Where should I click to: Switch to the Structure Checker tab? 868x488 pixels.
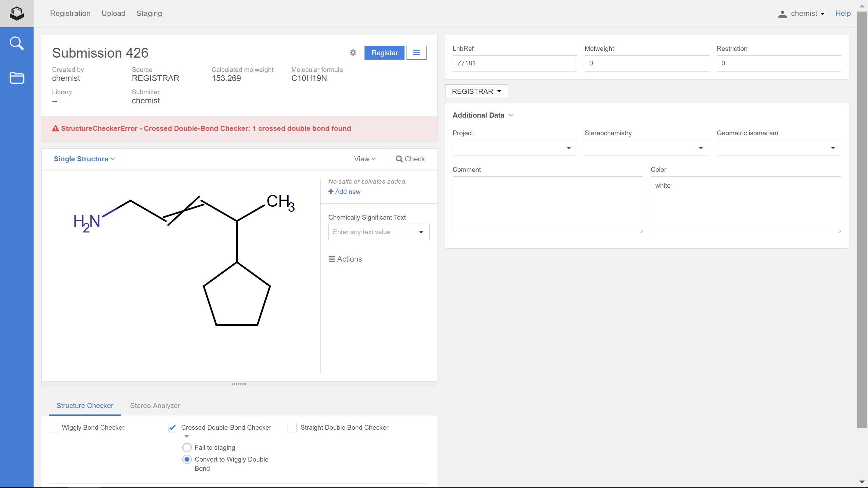point(85,406)
